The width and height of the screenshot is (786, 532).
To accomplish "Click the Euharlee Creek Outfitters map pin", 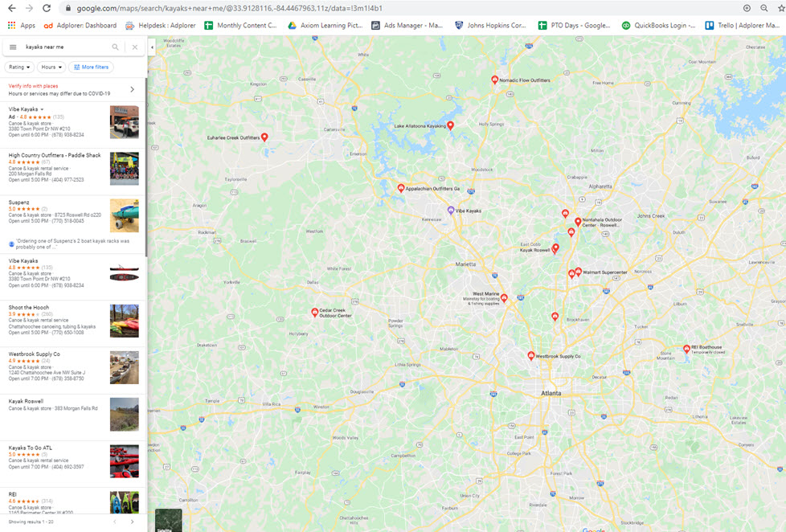I will pyautogui.click(x=264, y=137).
